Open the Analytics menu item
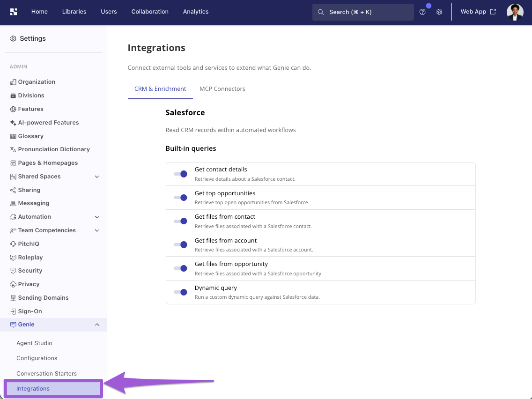The image size is (532, 399). point(196,12)
